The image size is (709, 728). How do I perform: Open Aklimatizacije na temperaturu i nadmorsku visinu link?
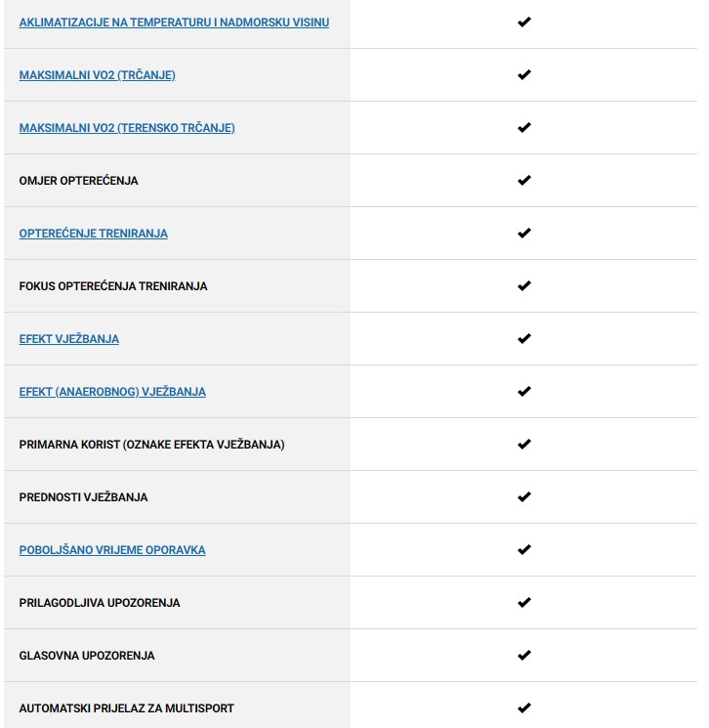(x=174, y=22)
